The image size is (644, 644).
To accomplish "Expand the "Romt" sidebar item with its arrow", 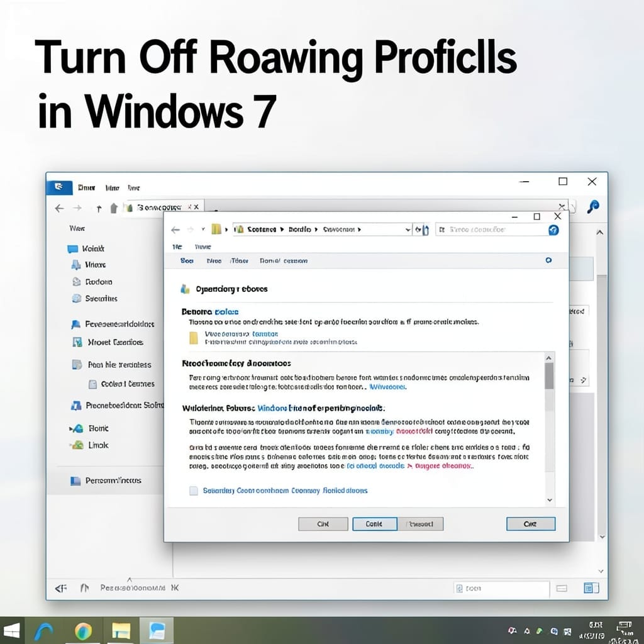I will (x=70, y=429).
